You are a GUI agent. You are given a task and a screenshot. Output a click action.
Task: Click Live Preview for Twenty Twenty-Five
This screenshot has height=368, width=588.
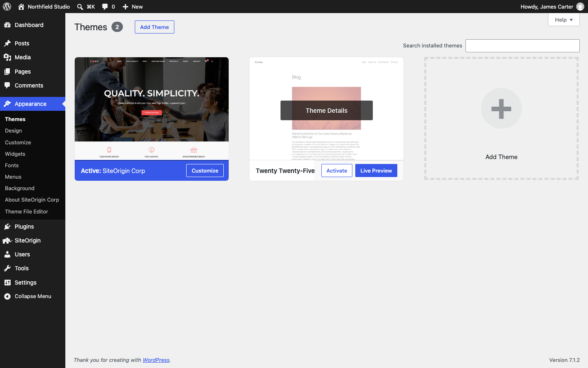point(376,171)
